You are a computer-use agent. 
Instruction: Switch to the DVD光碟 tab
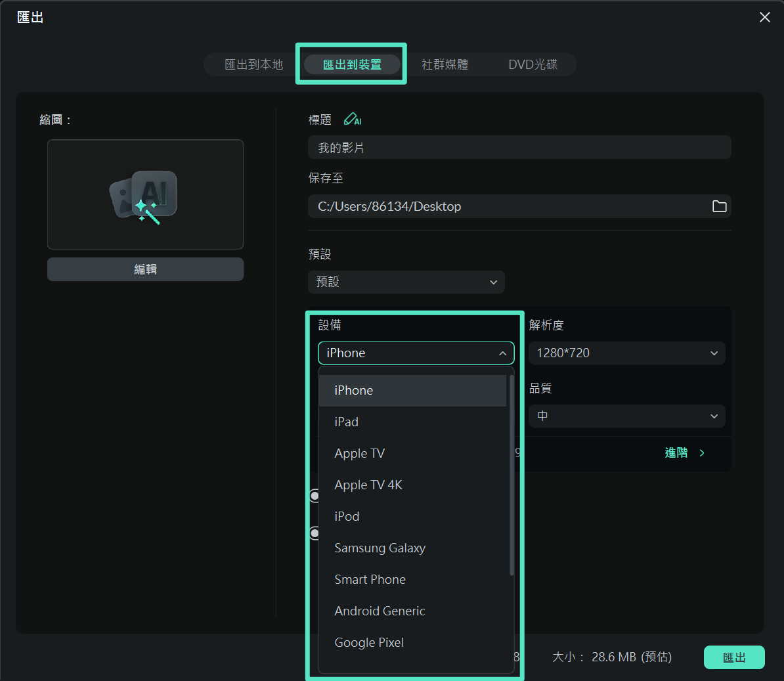[x=533, y=64]
